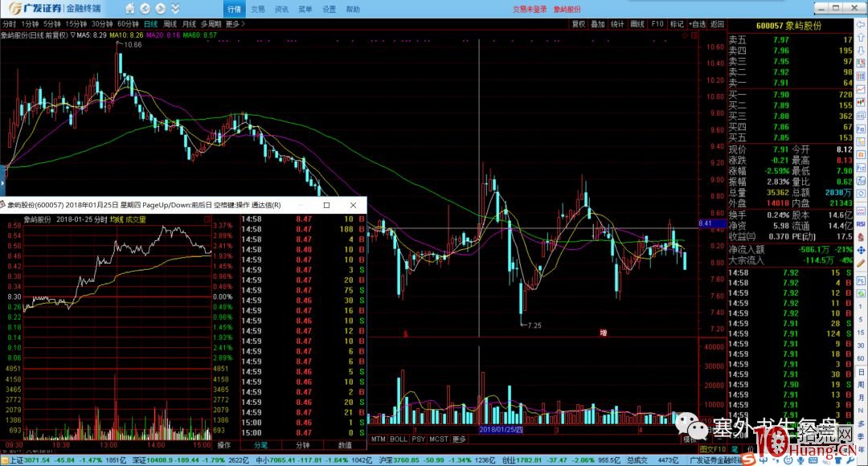Click the diamond icon at chart corner

tap(685, 35)
